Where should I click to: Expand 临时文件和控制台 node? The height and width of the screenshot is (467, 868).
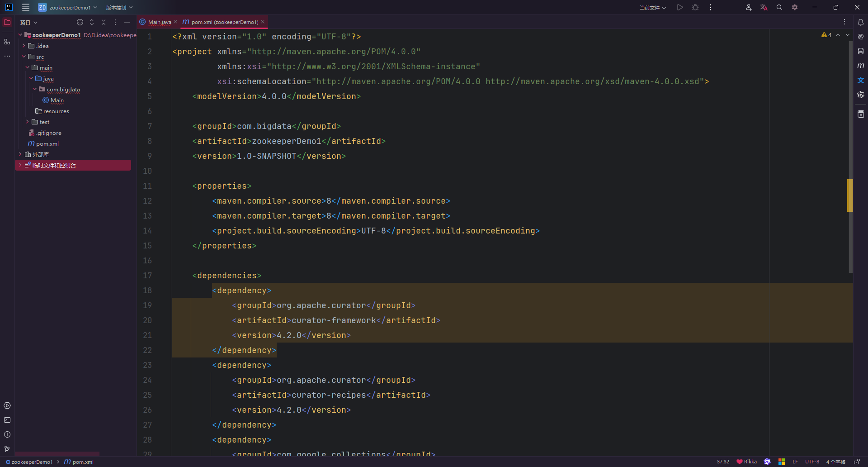pyautogui.click(x=20, y=165)
